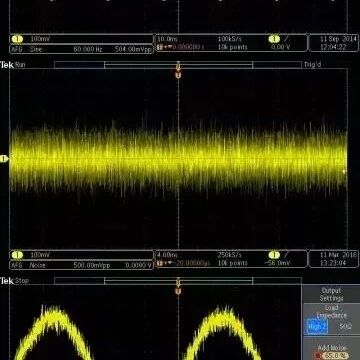Click trigger T marker on noise-waveform scope
This screenshot has height=360, width=360.
pyautogui.click(x=178, y=75)
